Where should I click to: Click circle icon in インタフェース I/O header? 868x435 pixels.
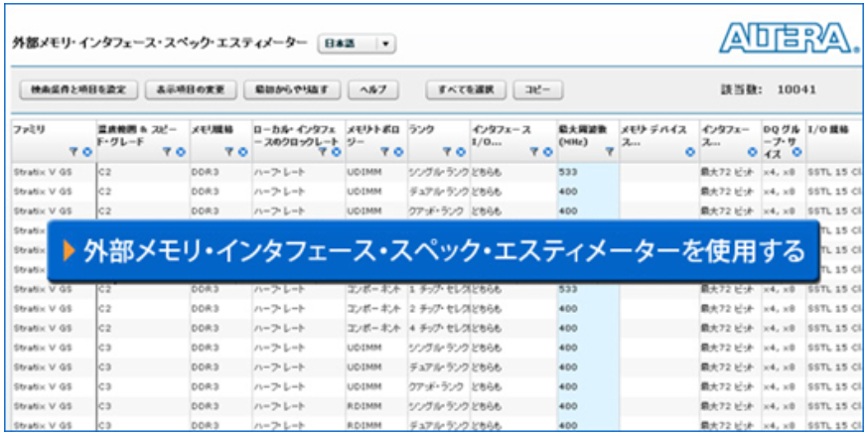[x=547, y=151]
